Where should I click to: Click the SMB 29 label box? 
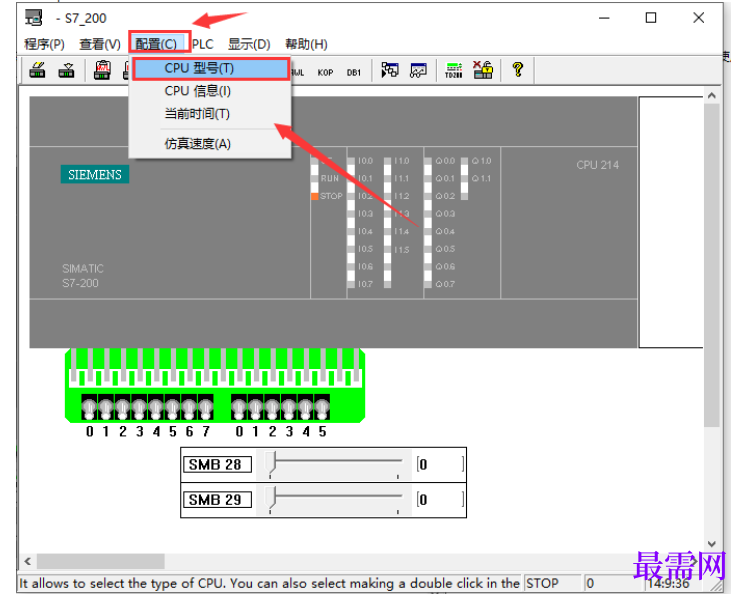coord(217,500)
